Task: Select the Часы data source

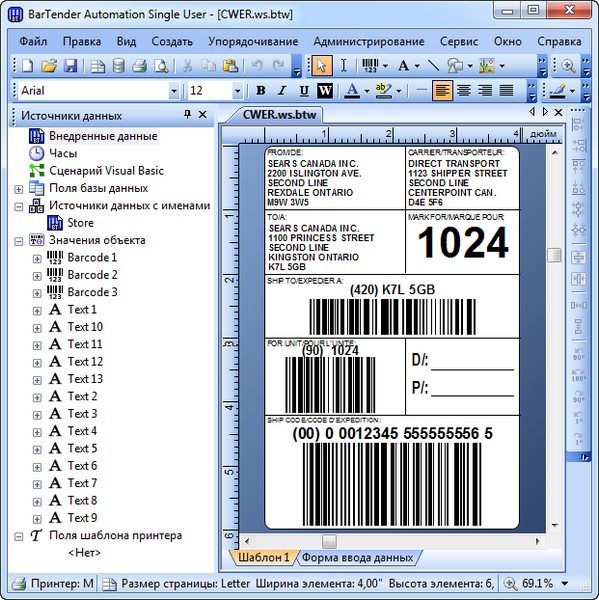Action: tap(63, 153)
